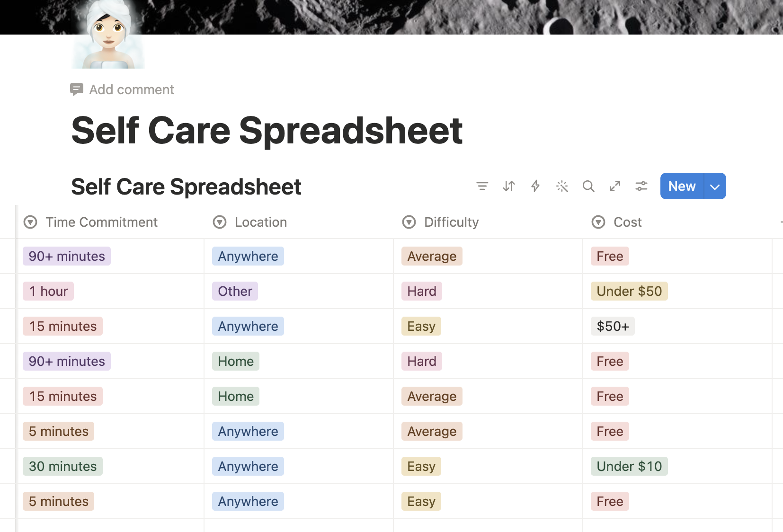Select the yellow Under $50 cost tag
This screenshot has width=783, height=532.
pyautogui.click(x=629, y=291)
